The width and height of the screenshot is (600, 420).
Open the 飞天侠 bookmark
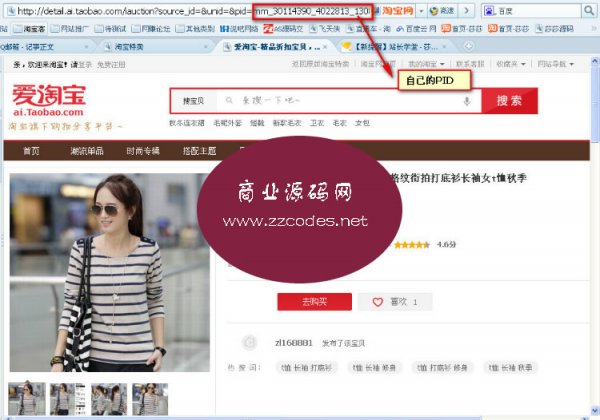click(325, 29)
